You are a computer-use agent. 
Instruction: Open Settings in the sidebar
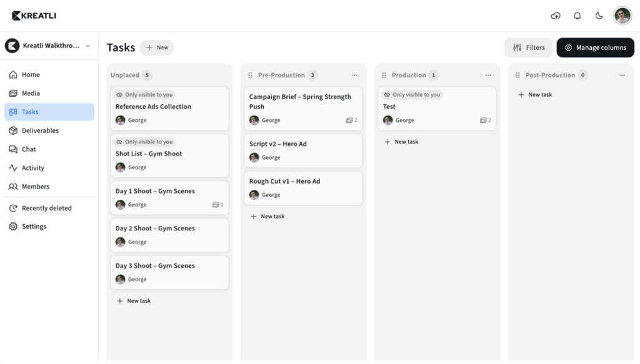(49, 226)
